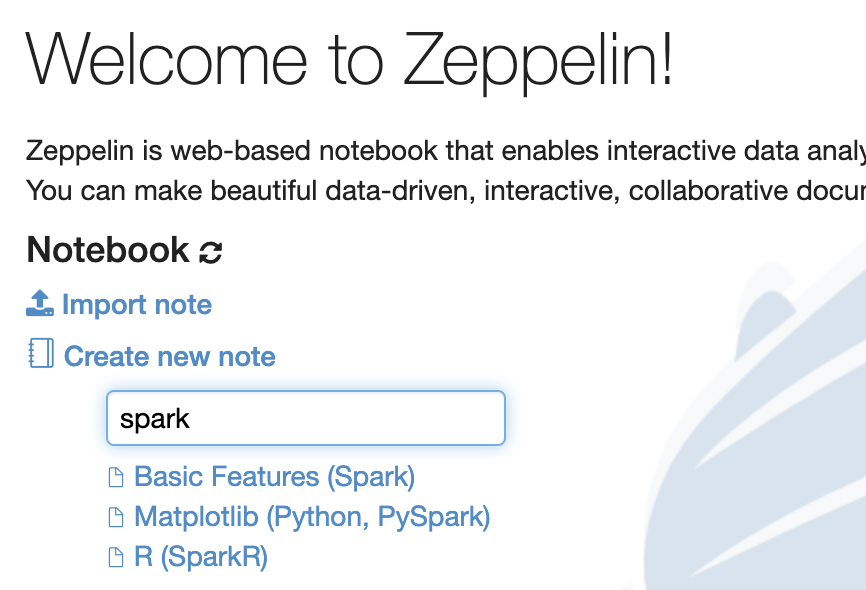Click the 'Zeppelin is web-based notebook' sentence
The height and width of the screenshot is (590, 866).
pyautogui.click(x=446, y=151)
